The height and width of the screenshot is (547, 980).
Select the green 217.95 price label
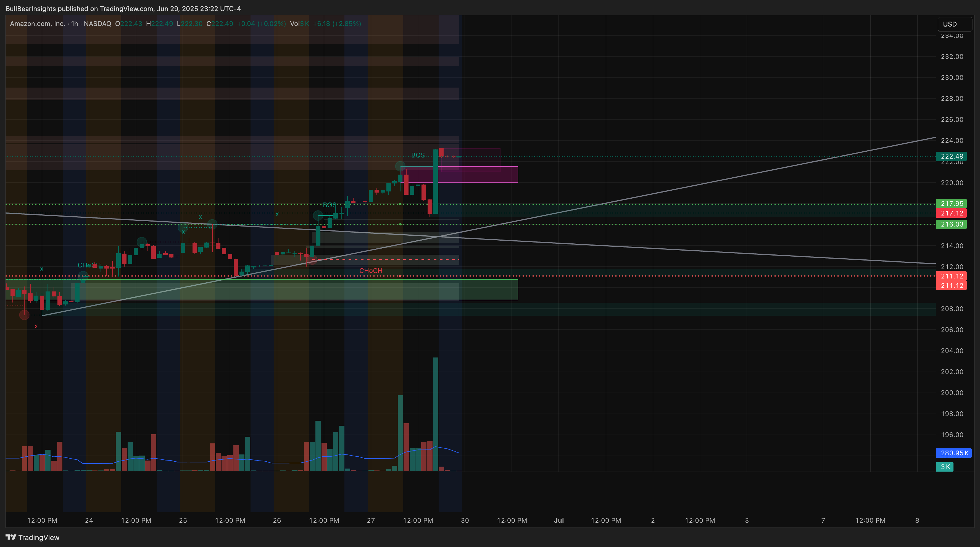[x=951, y=204]
